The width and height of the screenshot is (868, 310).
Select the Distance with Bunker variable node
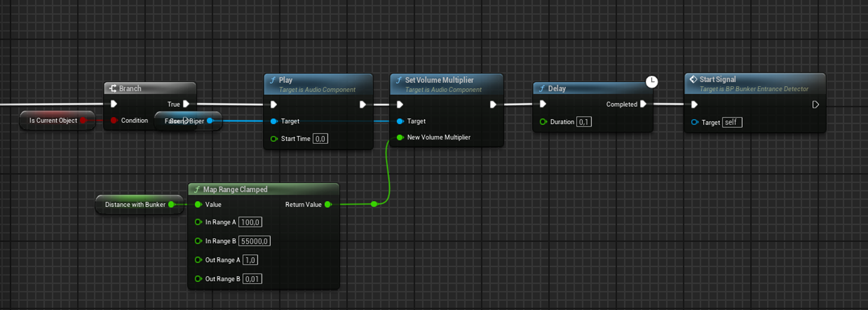pyautogui.click(x=135, y=205)
